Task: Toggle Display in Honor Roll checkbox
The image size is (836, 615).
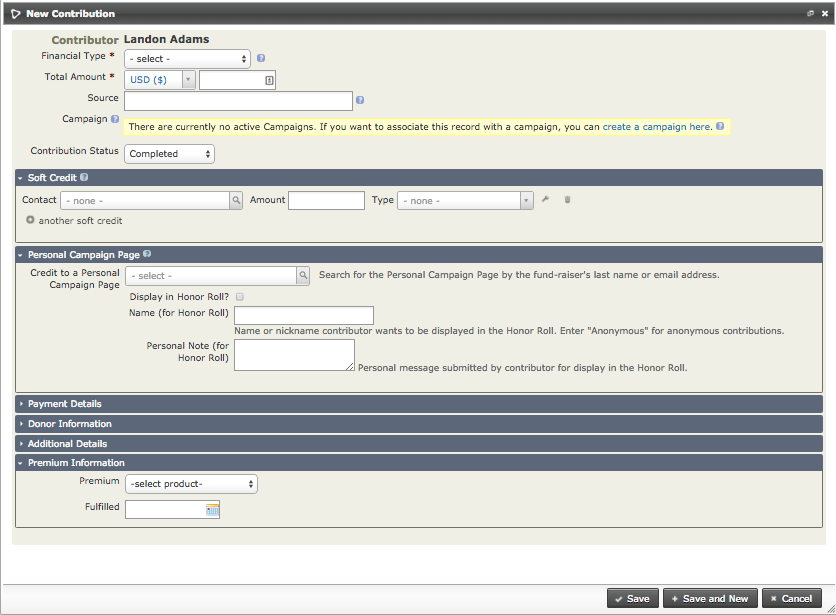Action: click(x=239, y=297)
